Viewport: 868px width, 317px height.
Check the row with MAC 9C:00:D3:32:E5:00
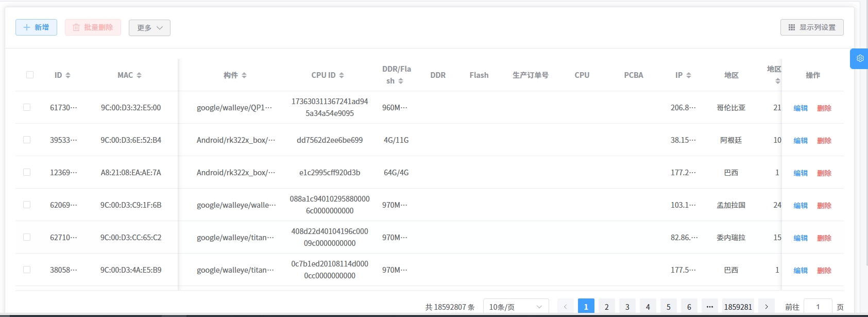[x=27, y=107]
